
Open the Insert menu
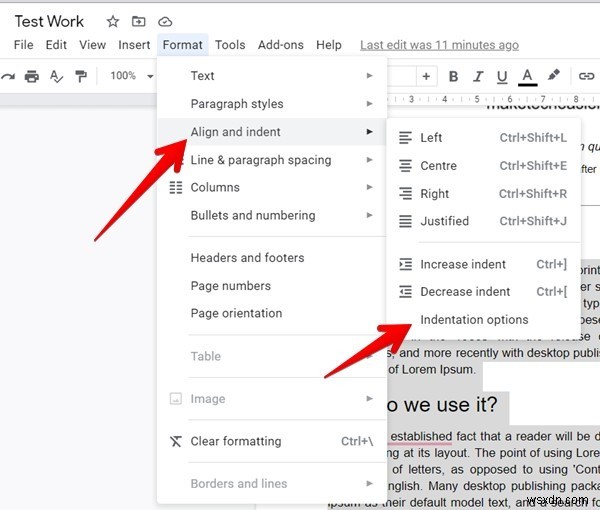[x=134, y=45]
